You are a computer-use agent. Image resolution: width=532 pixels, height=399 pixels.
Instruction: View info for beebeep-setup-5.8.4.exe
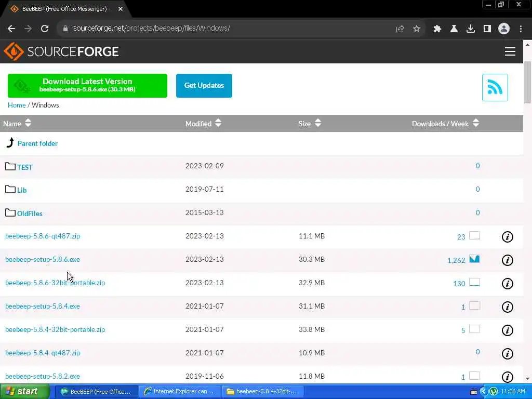click(507, 307)
